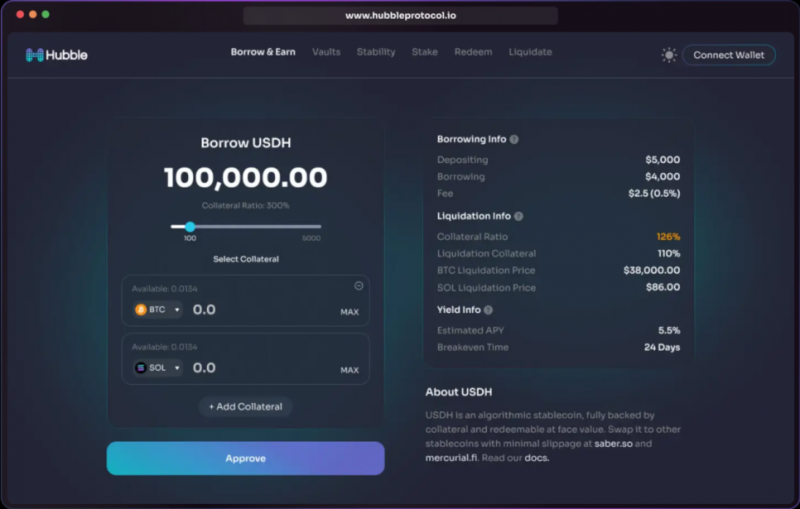Screen dimensions: 800x509
Task: Click the Solana coin icon
Action: 140,368
